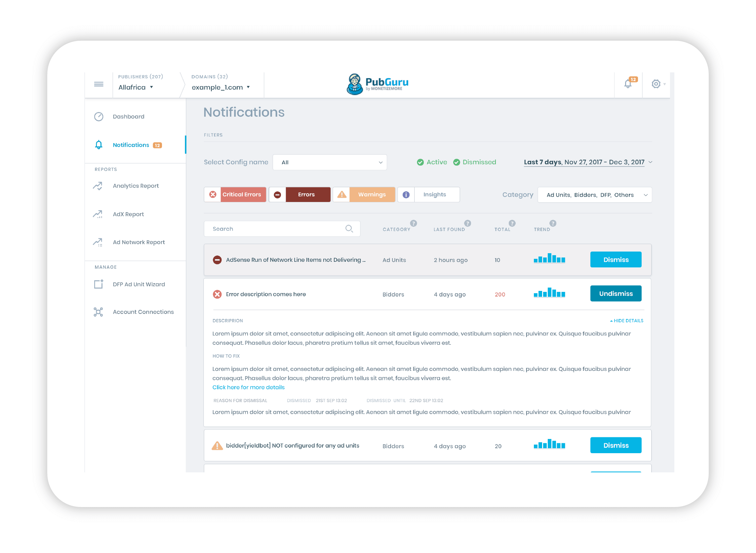Select the Notifications menu item
The height and width of the screenshot is (553, 756).
[129, 144]
